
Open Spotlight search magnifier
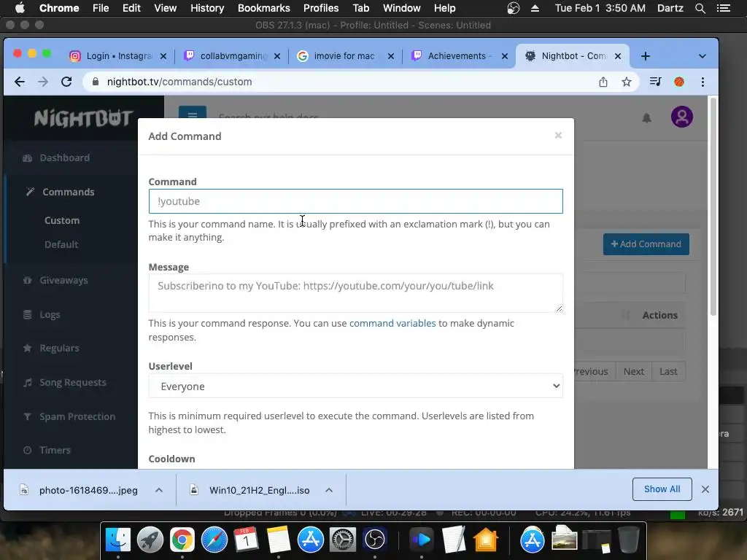point(700,8)
